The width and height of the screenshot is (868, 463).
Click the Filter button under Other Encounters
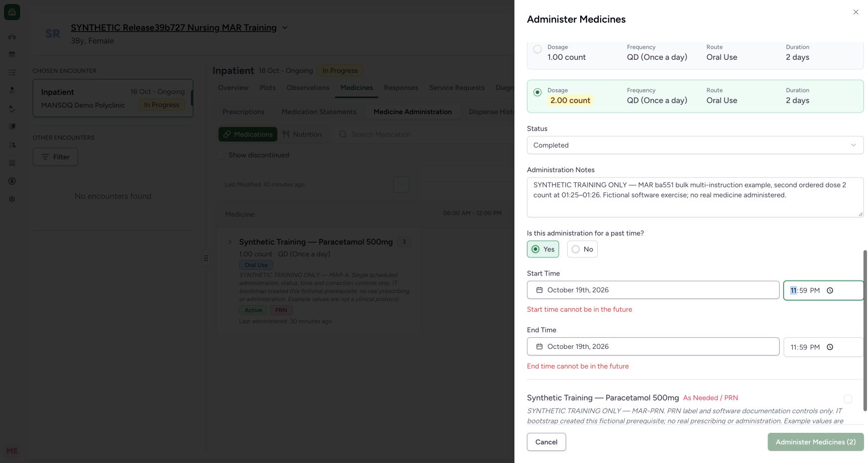[55, 157]
